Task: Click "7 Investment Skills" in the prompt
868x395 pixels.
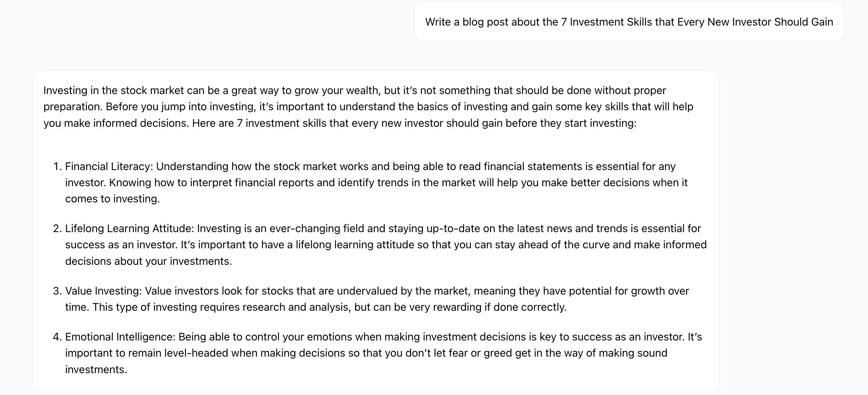Action: click(607, 22)
